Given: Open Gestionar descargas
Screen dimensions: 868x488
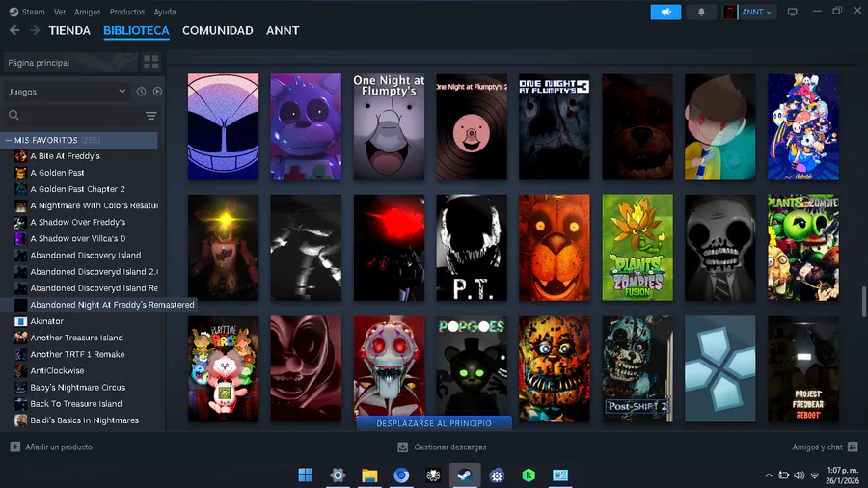Looking at the screenshot, I should (450, 447).
